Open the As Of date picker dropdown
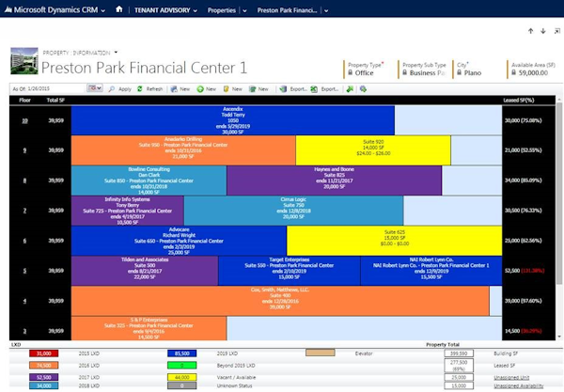This screenshot has width=564, height=392. pyautogui.click(x=94, y=88)
